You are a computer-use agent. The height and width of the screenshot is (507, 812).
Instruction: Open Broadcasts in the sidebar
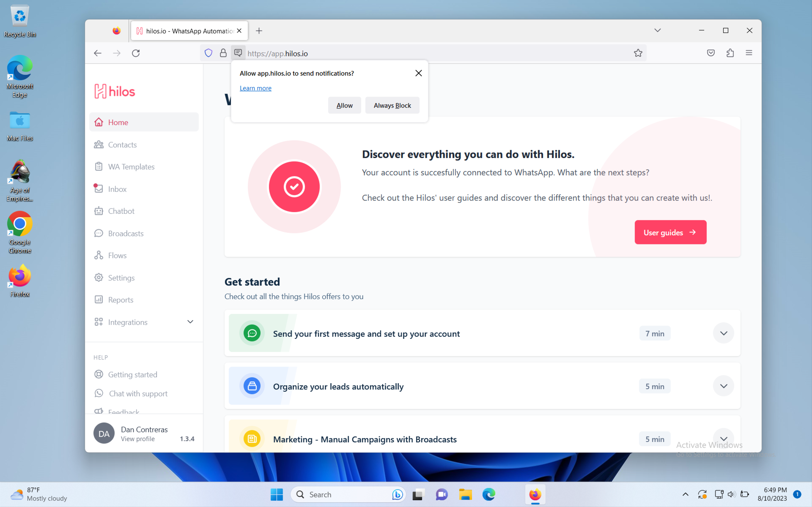click(125, 234)
